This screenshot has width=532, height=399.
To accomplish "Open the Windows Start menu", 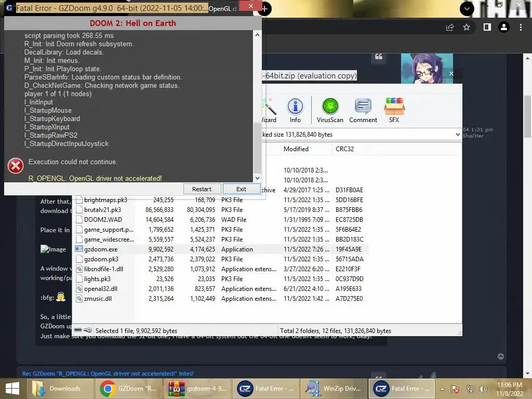I will [12, 389].
